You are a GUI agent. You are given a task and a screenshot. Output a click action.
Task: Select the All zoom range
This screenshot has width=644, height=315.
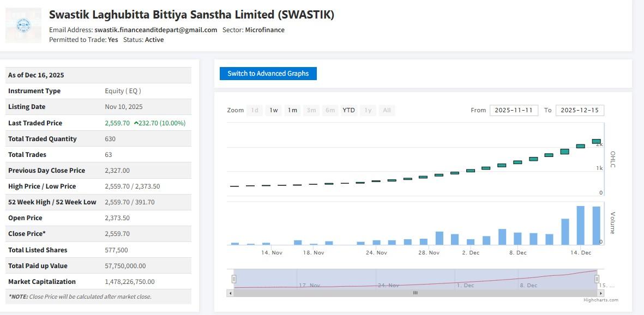tap(387, 110)
